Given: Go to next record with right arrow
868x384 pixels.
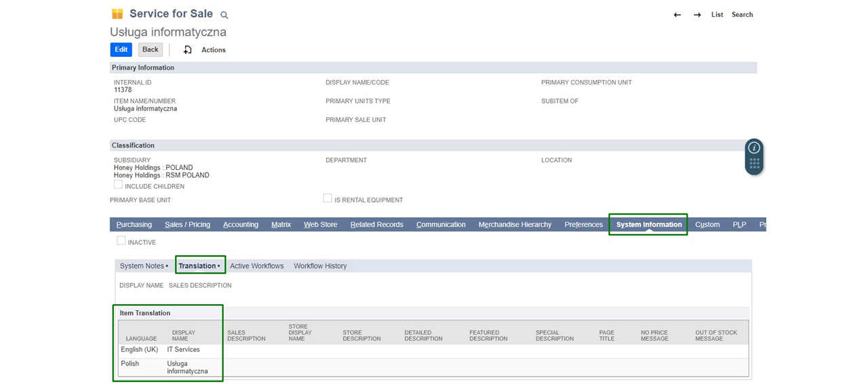Looking at the screenshot, I should (x=697, y=15).
